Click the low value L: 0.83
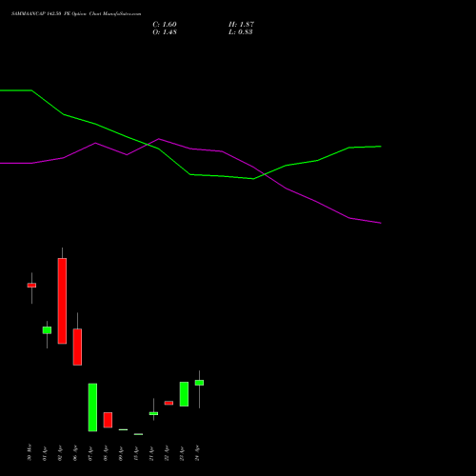The width and height of the screenshot is (476, 476). [241, 32]
